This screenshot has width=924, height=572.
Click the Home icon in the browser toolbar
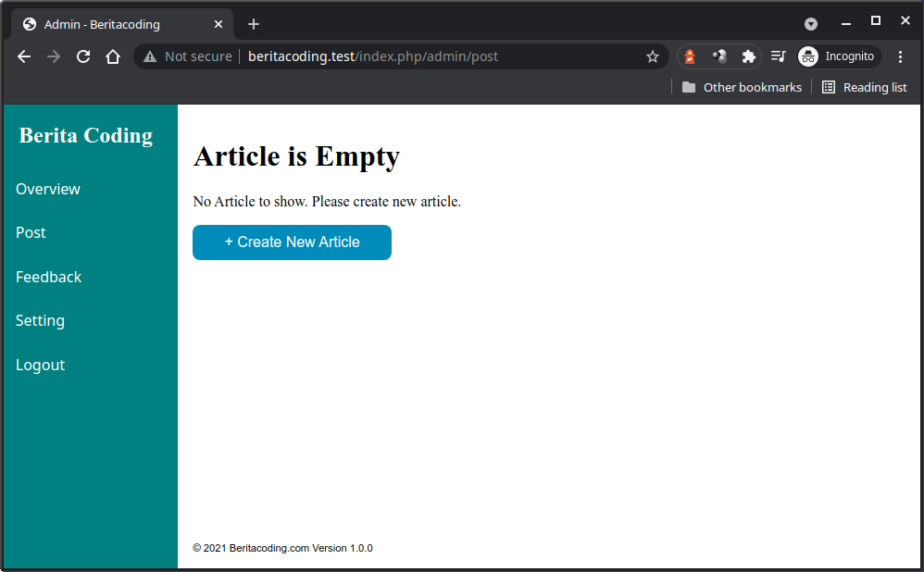(x=113, y=56)
